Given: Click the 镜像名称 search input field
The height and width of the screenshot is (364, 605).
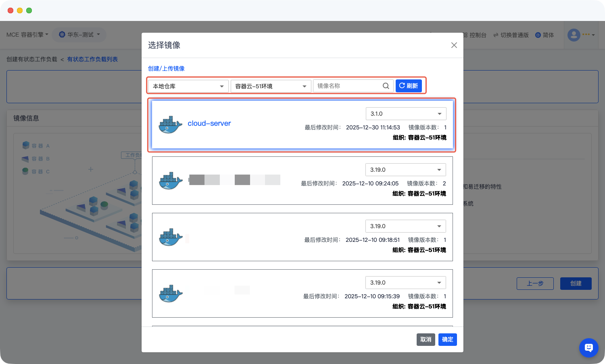Looking at the screenshot, I should click(x=348, y=86).
